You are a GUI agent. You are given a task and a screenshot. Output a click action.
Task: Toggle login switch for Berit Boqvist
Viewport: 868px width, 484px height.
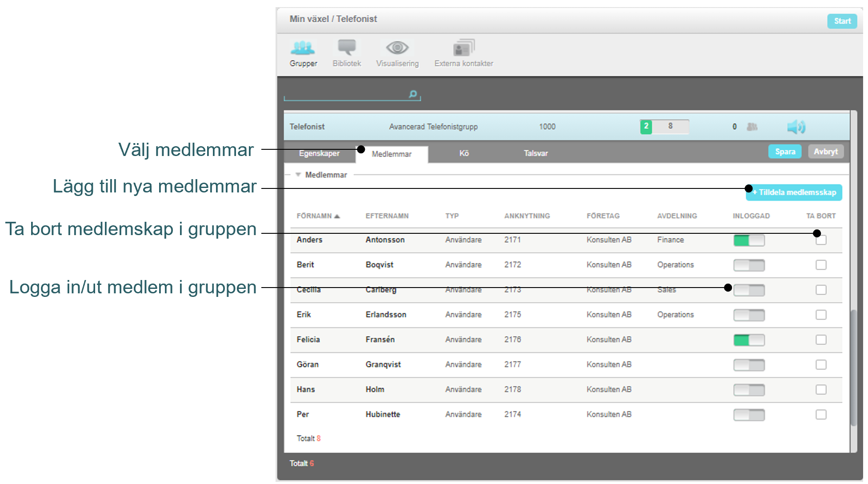click(749, 265)
